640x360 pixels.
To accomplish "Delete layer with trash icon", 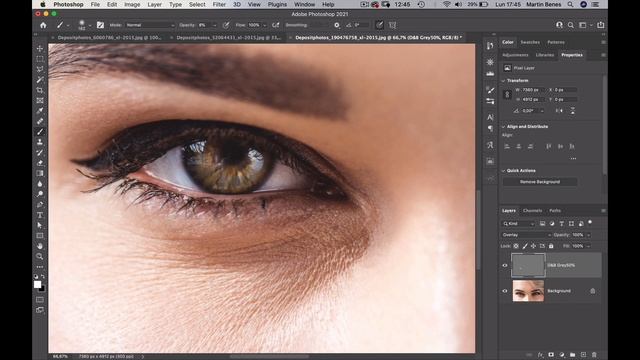I will 594,355.
